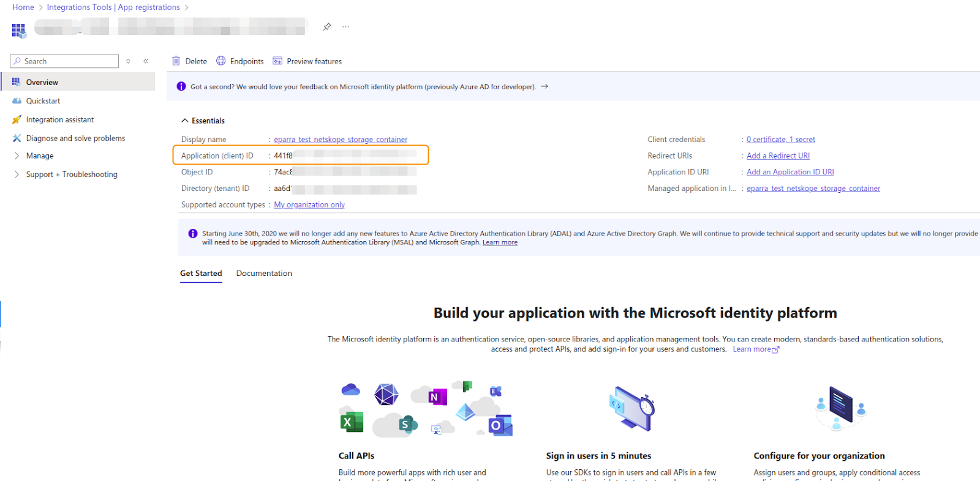The width and height of the screenshot is (980, 481).
Task: Open the more options ellipsis in header
Action: pyautogui.click(x=345, y=27)
